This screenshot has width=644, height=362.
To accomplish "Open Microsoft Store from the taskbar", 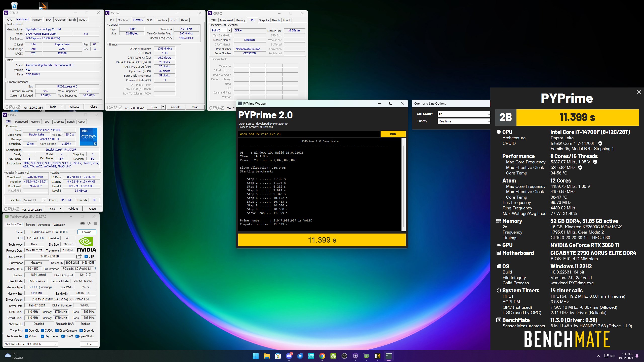I will pyautogui.click(x=278, y=356).
